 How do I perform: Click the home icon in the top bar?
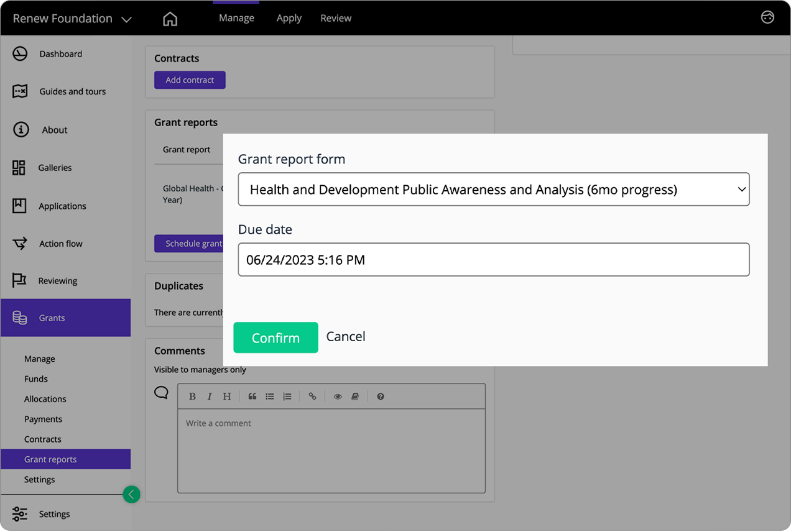click(170, 18)
